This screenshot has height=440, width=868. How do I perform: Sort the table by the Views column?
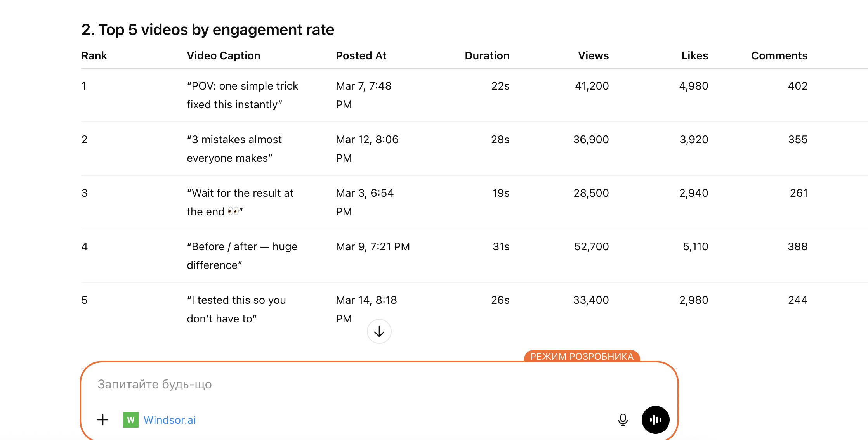[593, 55]
